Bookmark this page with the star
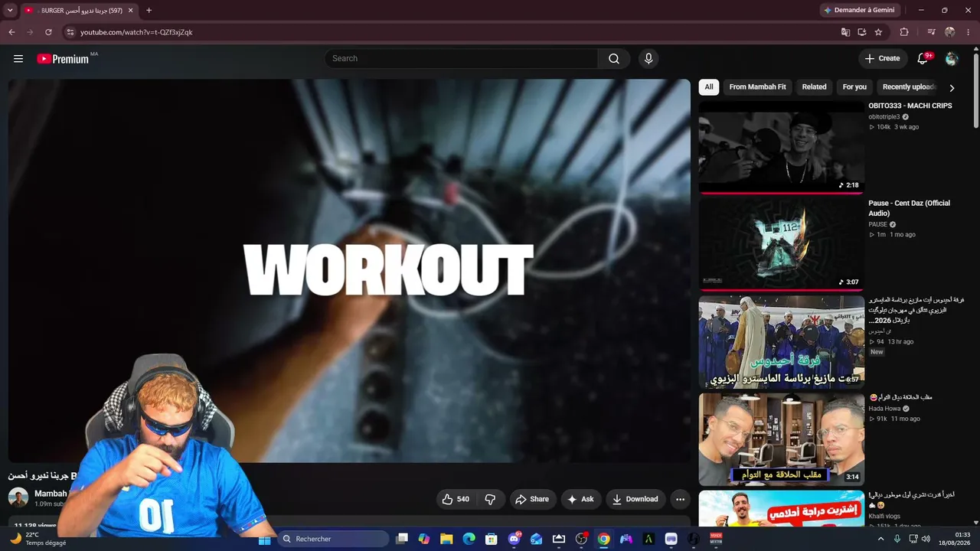The width and height of the screenshot is (980, 551). click(878, 32)
